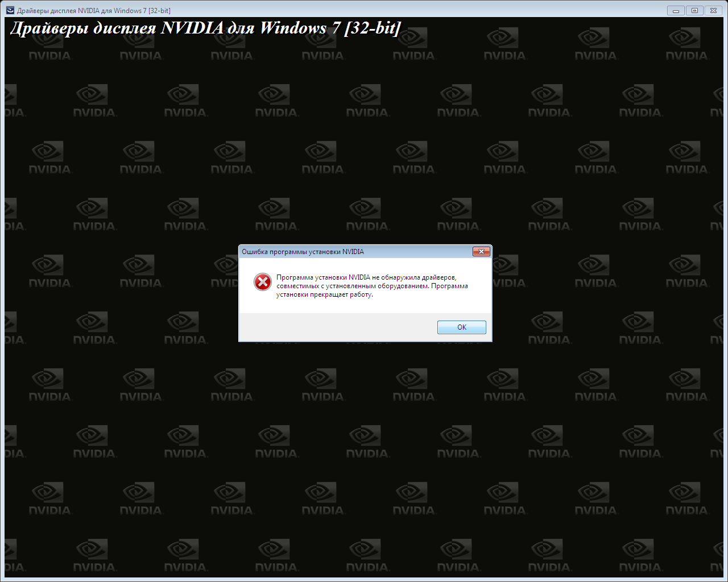Click the installer window's small title bar caption
The height and width of the screenshot is (582, 728).
tap(94, 11)
